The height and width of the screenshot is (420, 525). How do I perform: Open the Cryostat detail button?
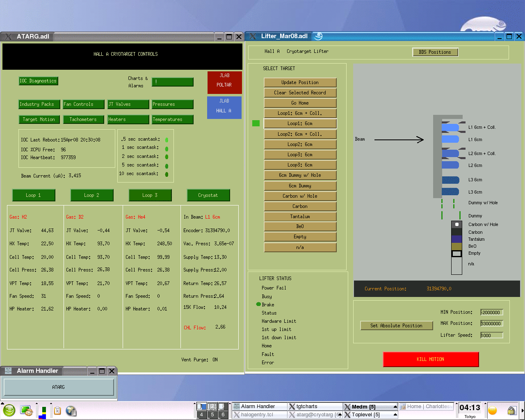pos(208,195)
